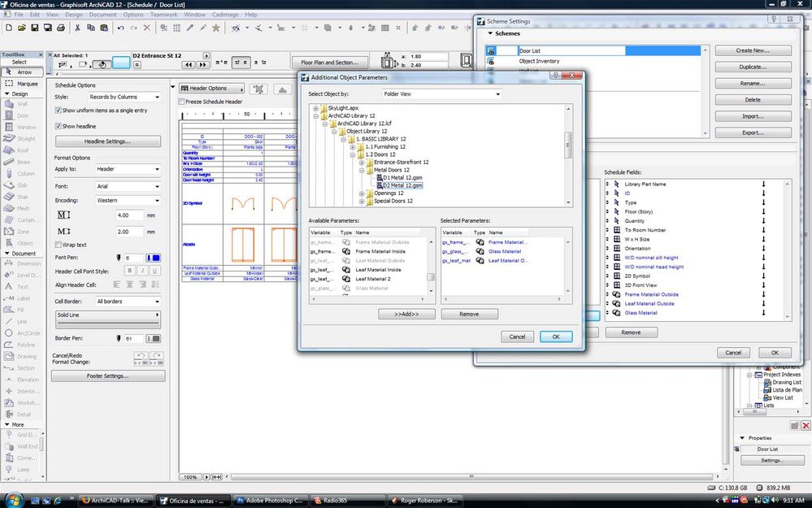Enable the Wrap text checkbox

[x=59, y=244]
